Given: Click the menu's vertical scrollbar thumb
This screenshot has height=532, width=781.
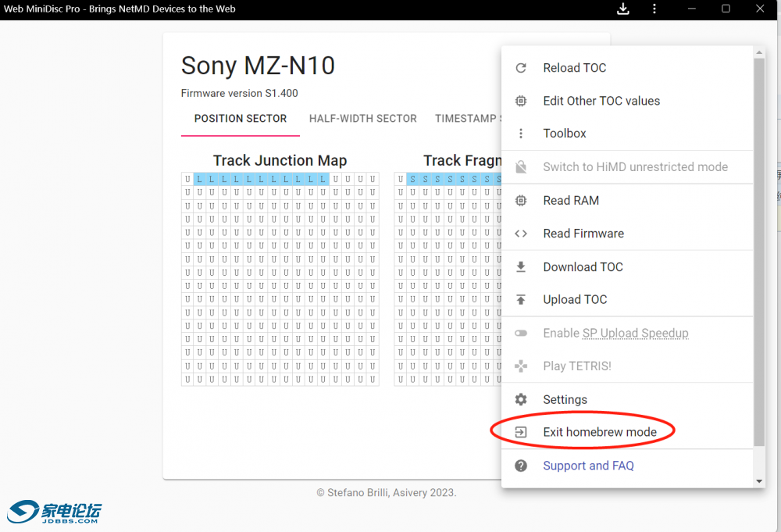Looking at the screenshot, I should [759, 252].
